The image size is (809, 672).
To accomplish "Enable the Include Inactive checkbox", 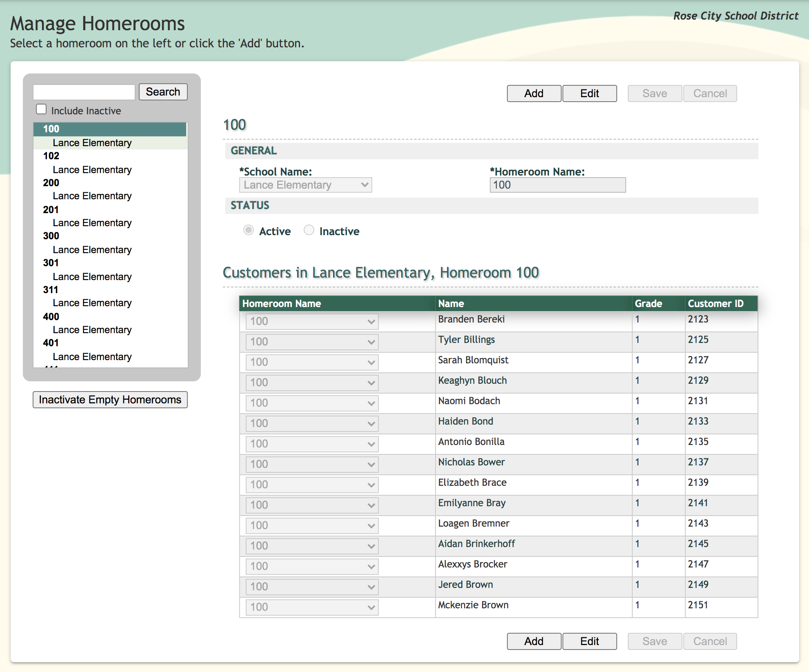I will 41,109.
